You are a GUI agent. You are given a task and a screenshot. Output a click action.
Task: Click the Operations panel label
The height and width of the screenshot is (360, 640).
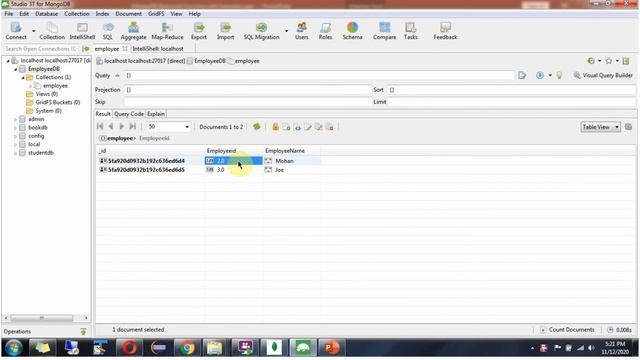tap(17, 331)
